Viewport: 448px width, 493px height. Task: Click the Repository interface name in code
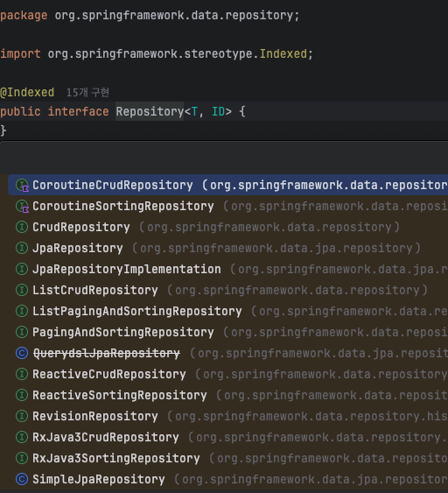click(x=150, y=111)
